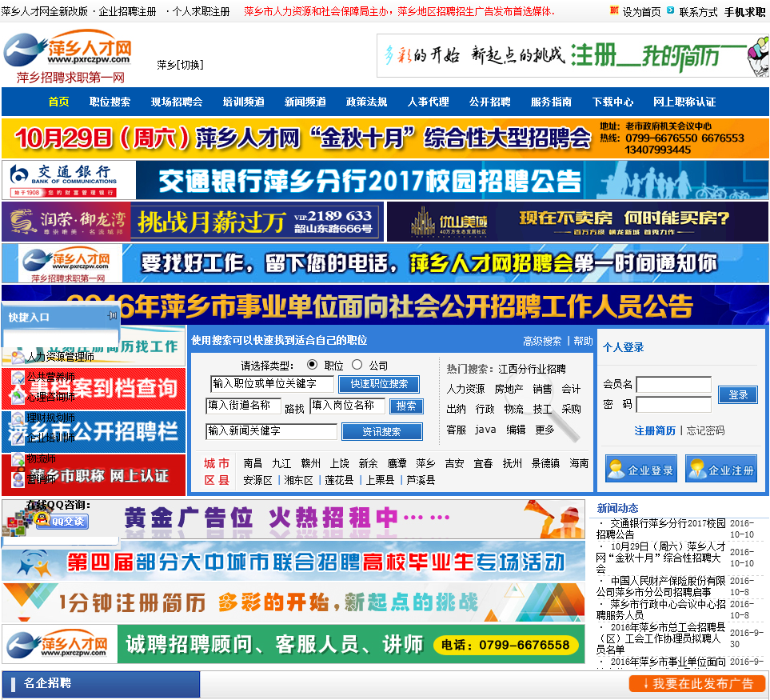Open 职位搜索 in the navigation bar
The height and width of the screenshot is (700, 770).
tap(110, 102)
